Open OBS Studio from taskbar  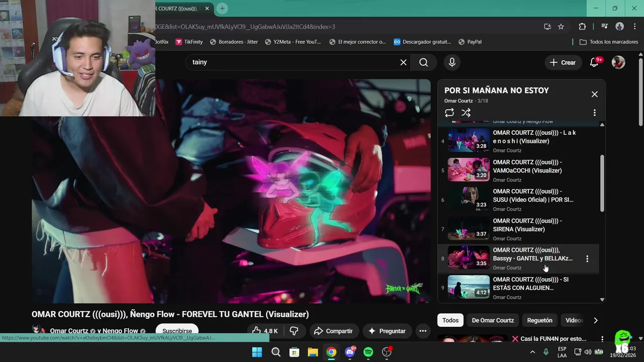click(x=387, y=352)
